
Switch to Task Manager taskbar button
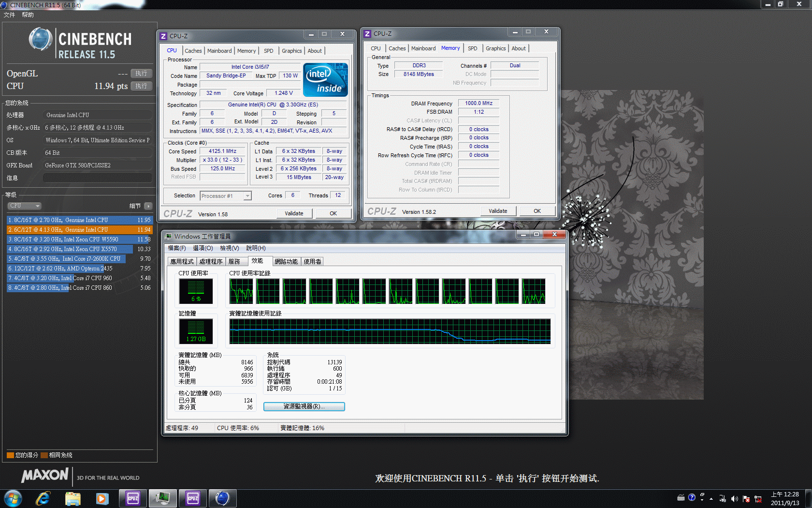pyautogui.click(x=162, y=498)
